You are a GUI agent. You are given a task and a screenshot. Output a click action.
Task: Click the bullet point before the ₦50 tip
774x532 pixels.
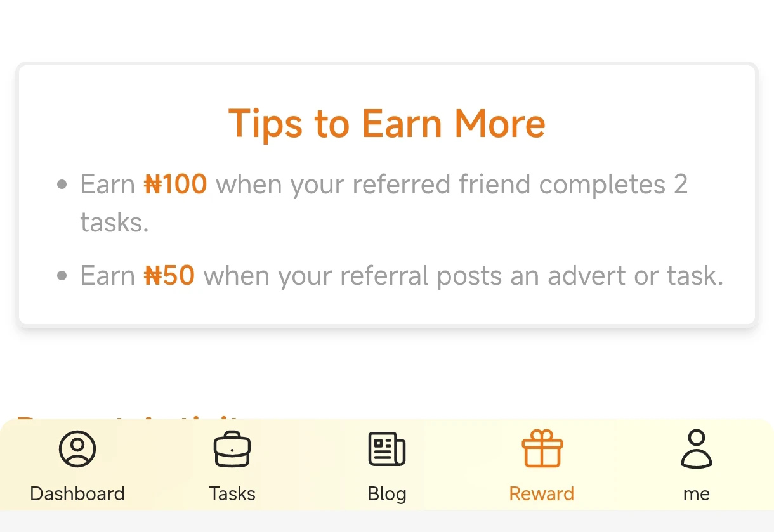point(62,276)
